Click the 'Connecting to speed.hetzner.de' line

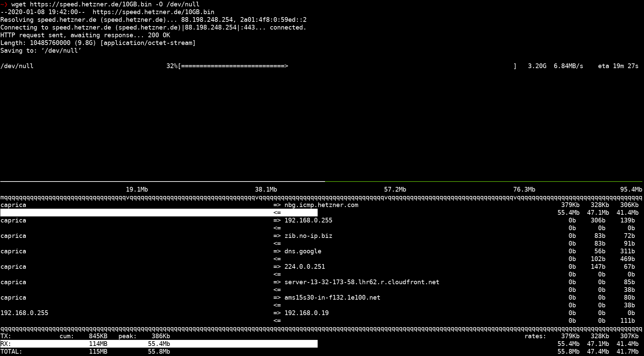coord(153,28)
